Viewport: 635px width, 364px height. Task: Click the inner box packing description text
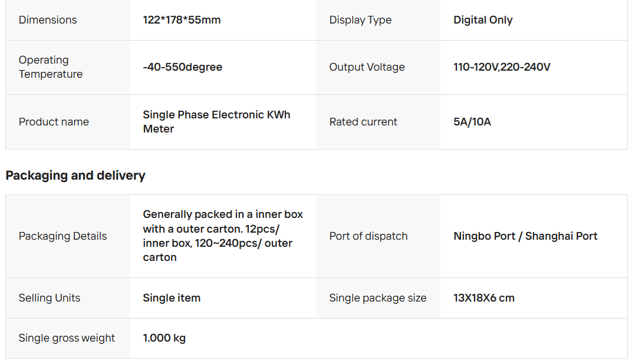(x=222, y=236)
